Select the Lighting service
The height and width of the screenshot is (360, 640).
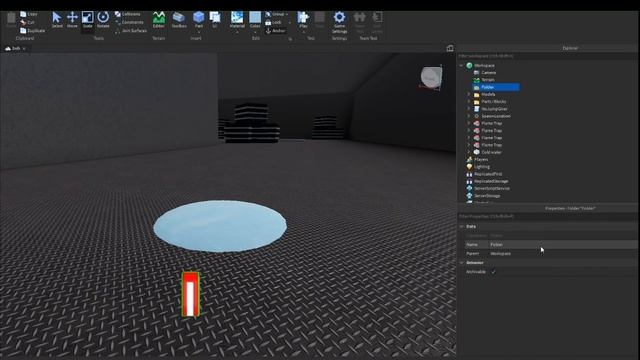(482, 167)
